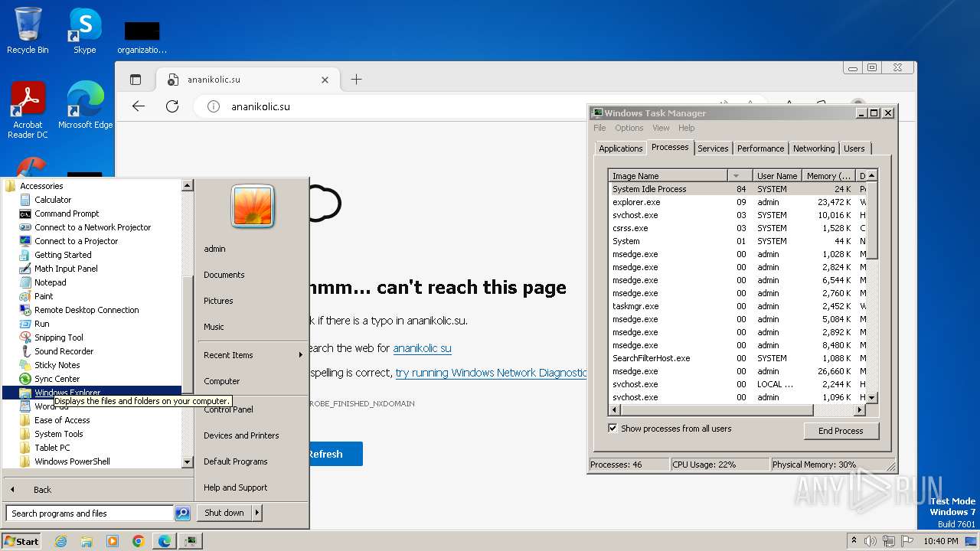The height and width of the screenshot is (551, 980).
Task: Click the Start button
Action: pyautogui.click(x=21, y=541)
